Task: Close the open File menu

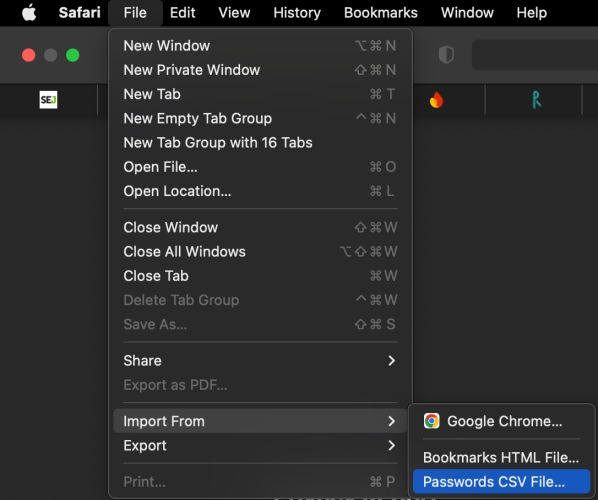Action: pyautogui.click(x=135, y=13)
